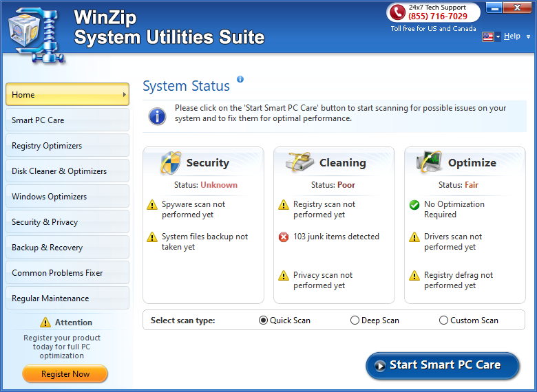This screenshot has width=537, height=392.
Task: Click 'Spyware scan not performed yet' text
Action: (x=193, y=209)
